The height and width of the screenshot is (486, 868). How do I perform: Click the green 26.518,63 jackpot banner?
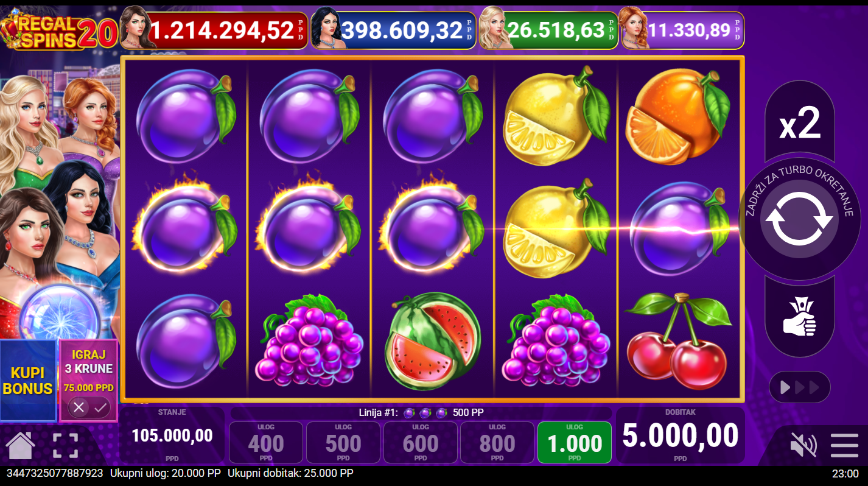click(x=548, y=30)
